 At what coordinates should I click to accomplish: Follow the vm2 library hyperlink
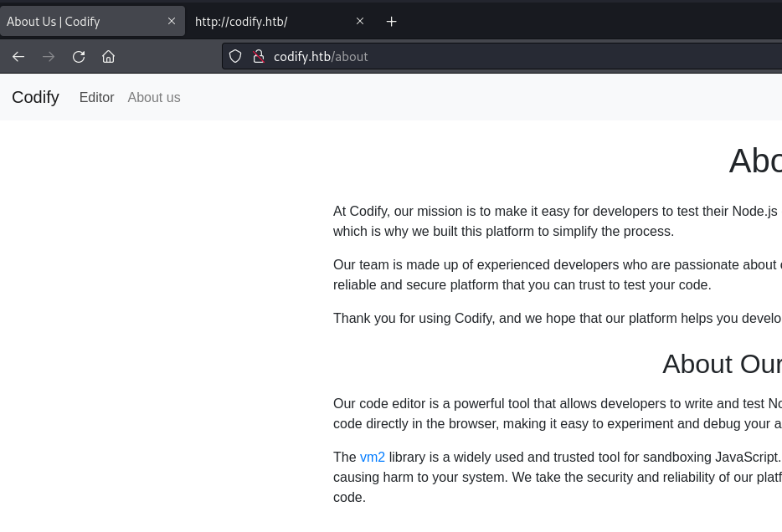pyautogui.click(x=373, y=457)
